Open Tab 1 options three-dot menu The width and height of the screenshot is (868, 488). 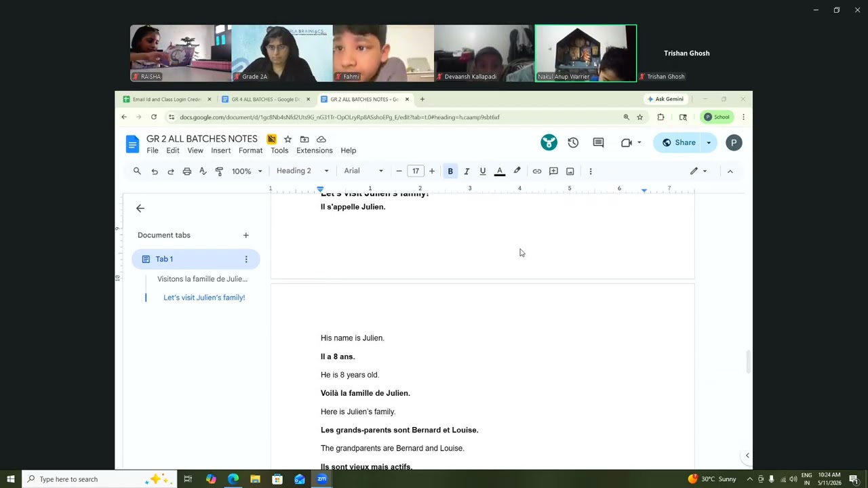(x=246, y=259)
